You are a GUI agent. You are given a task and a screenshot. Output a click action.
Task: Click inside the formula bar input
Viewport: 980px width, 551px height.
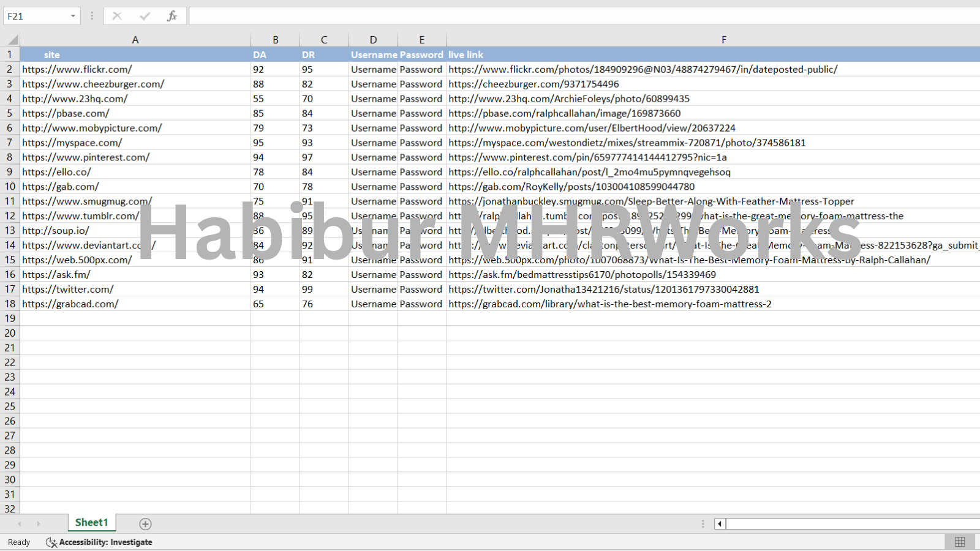(x=582, y=16)
